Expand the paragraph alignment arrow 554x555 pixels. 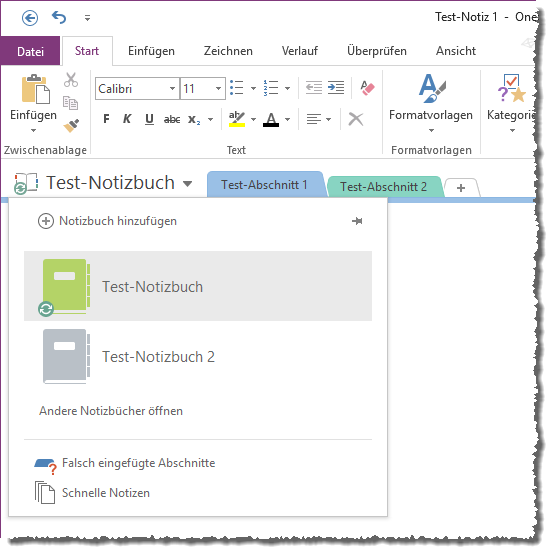(x=329, y=120)
